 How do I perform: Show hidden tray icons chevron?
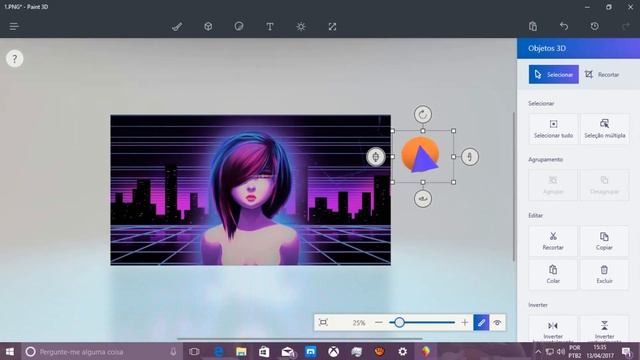point(538,351)
